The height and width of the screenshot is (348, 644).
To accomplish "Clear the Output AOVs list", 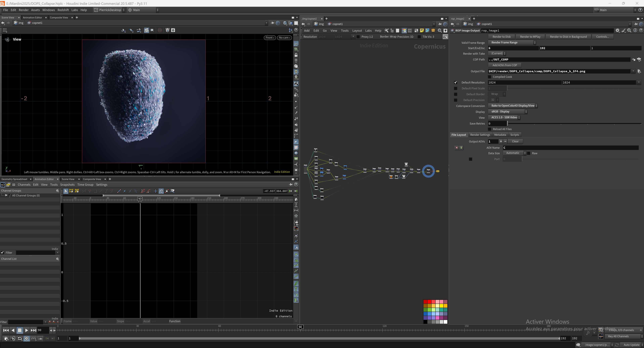I will pyautogui.click(x=515, y=141).
